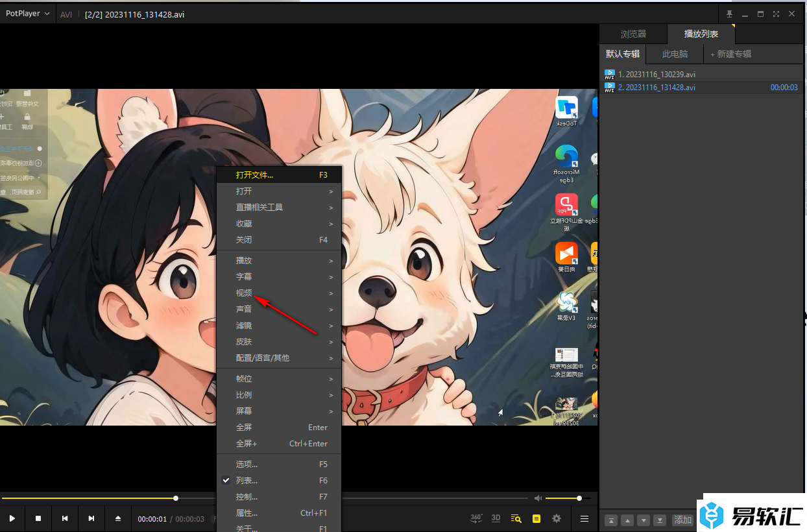Open 选项... preferences from the menu
This screenshot has height=532, width=807.
point(278,464)
